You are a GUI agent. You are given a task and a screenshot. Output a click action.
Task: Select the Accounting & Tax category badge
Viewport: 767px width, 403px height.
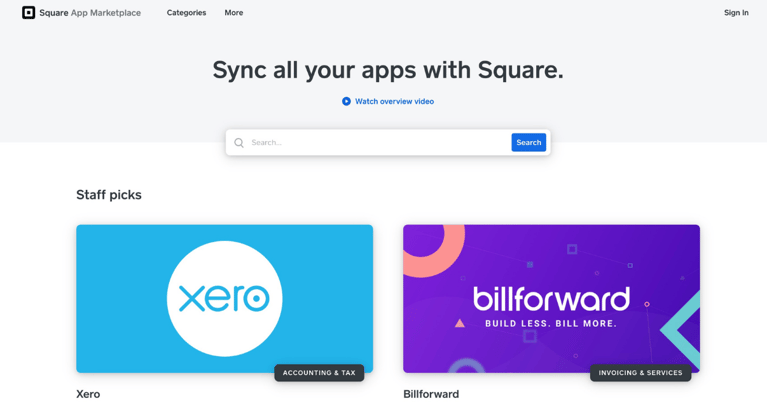coord(319,373)
